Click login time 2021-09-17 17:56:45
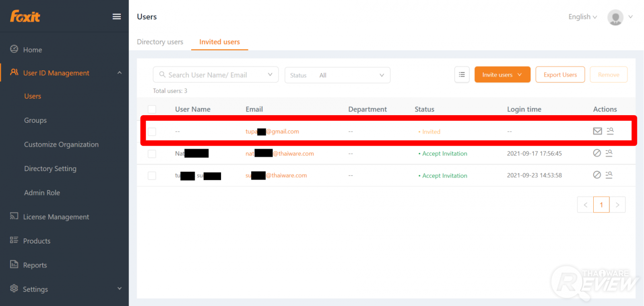644x306 pixels. click(535, 153)
